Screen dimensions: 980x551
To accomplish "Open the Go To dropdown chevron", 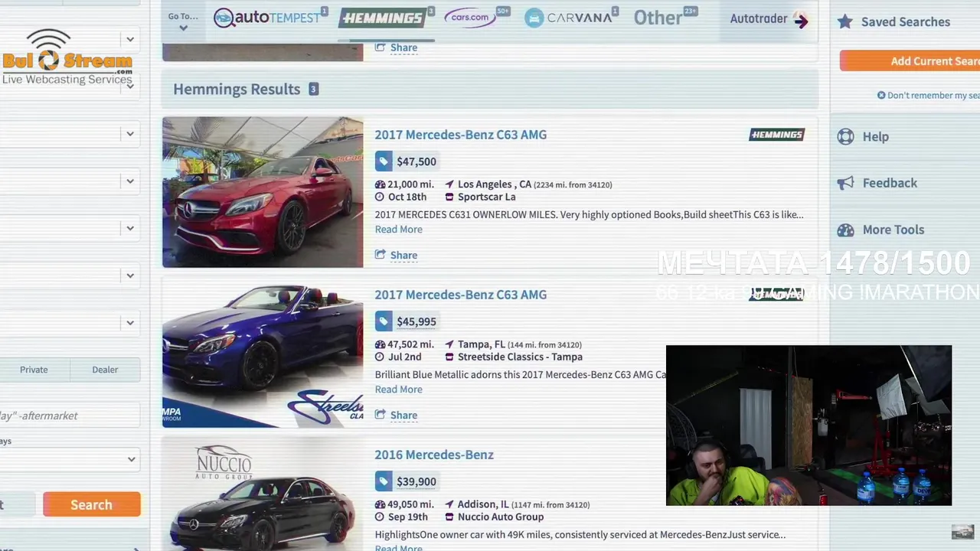I will point(183,28).
